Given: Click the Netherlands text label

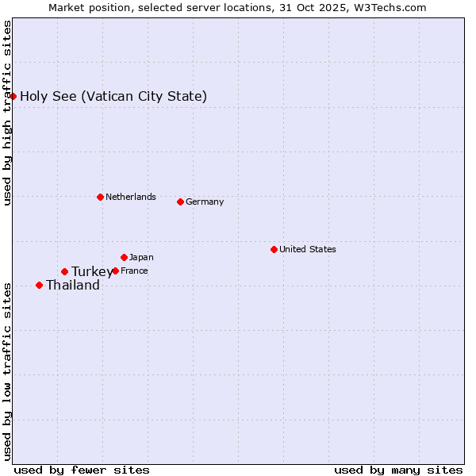Looking at the screenshot, I should pos(131,197).
